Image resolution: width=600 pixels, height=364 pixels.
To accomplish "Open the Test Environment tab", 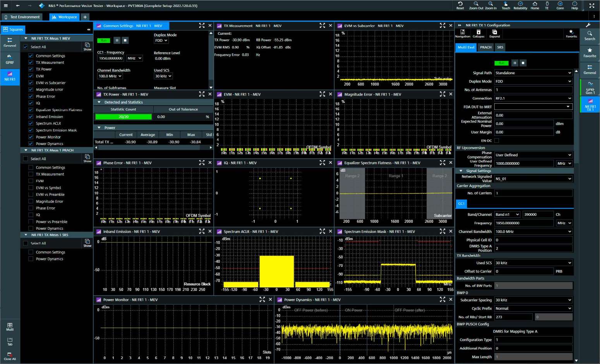I will click(x=22, y=17).
